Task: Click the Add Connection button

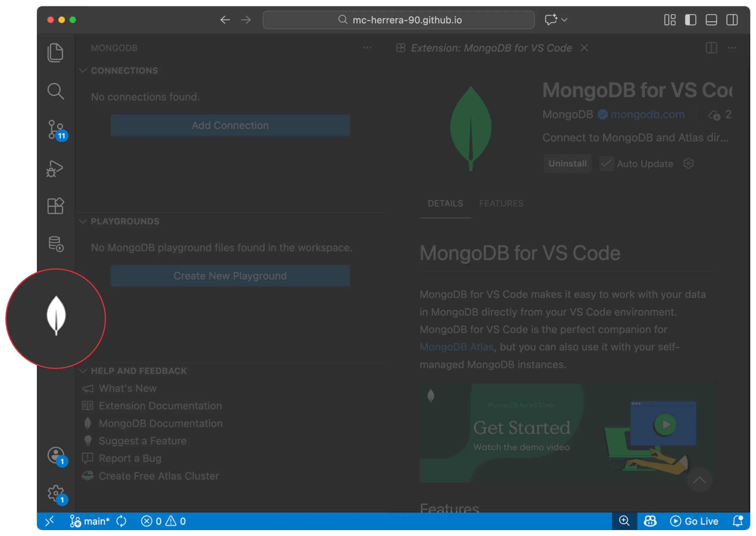Action: point(230,125)
